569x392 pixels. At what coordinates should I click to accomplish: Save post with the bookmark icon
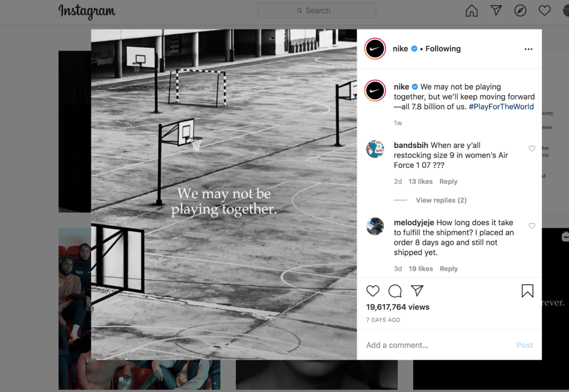click(527, 291)
